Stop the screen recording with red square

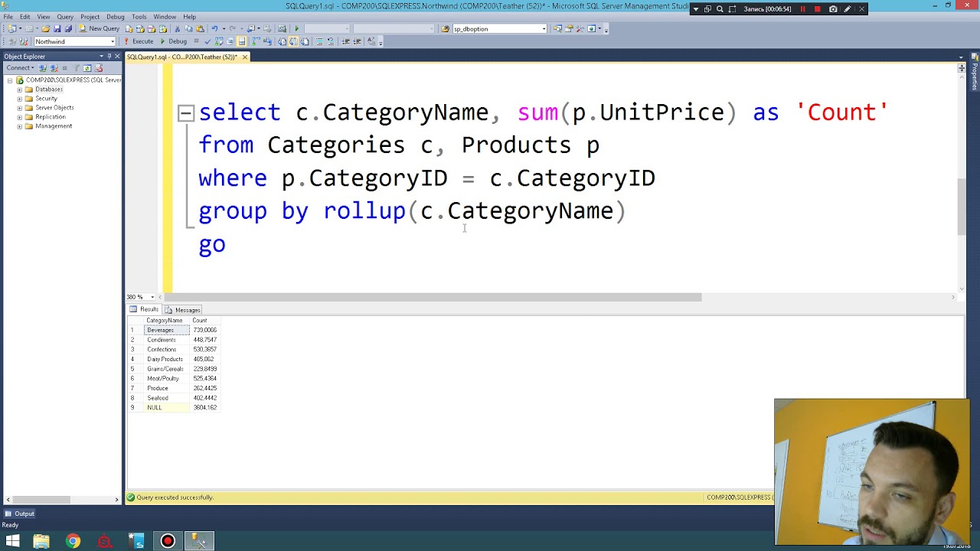817,9
